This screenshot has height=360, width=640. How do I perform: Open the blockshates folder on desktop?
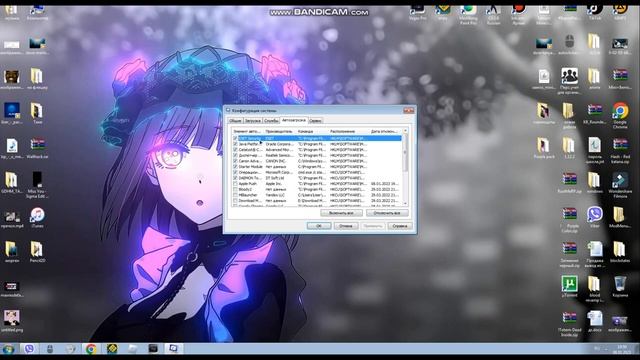click(620, 251)
